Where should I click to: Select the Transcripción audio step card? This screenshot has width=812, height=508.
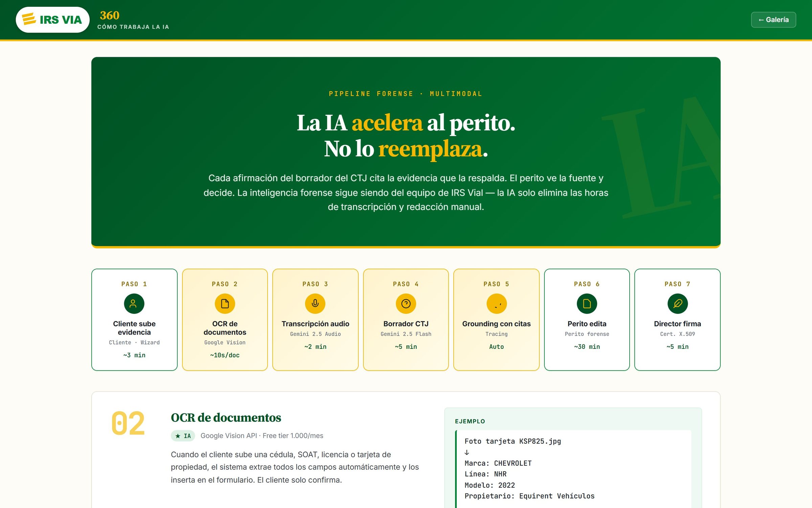315,320
